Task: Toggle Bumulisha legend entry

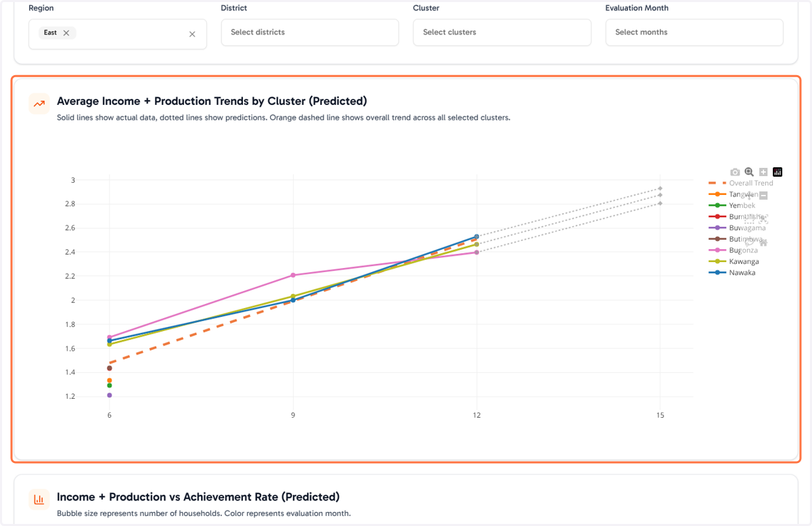Action: [x=738, y=217]
